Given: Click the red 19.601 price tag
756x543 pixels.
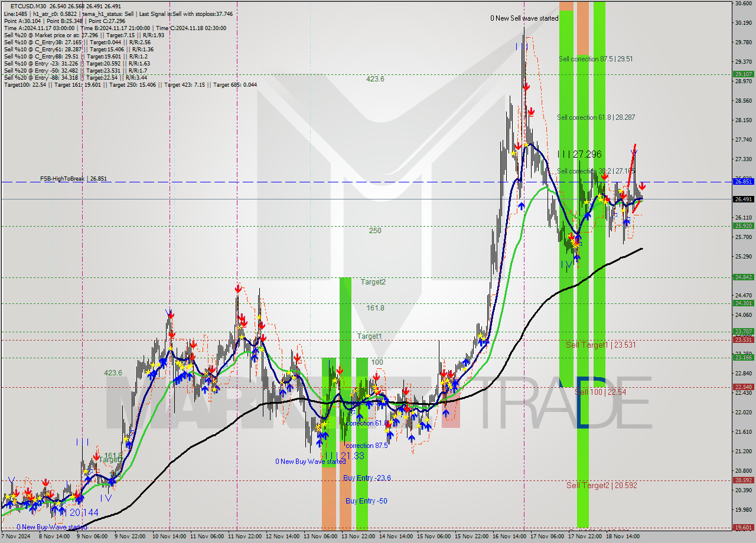Looking at the screenshot, I should [x=743, y=528].
